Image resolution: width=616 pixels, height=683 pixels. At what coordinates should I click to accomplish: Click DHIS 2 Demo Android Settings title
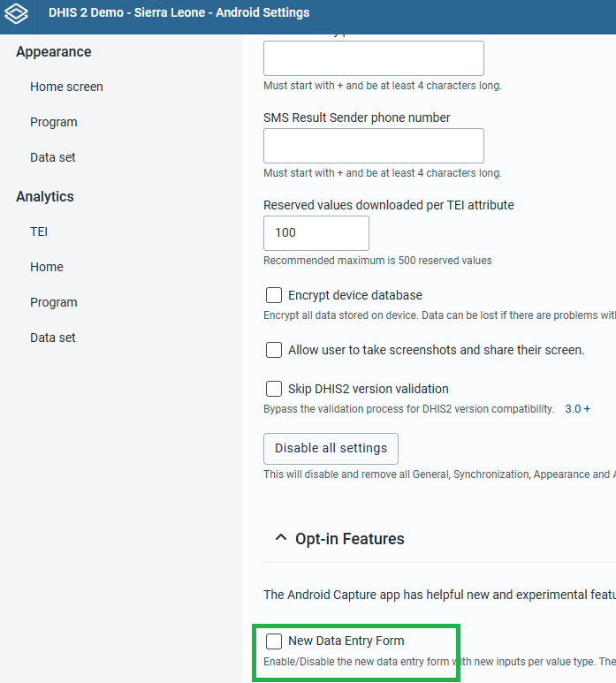click(x=179, y=12)
